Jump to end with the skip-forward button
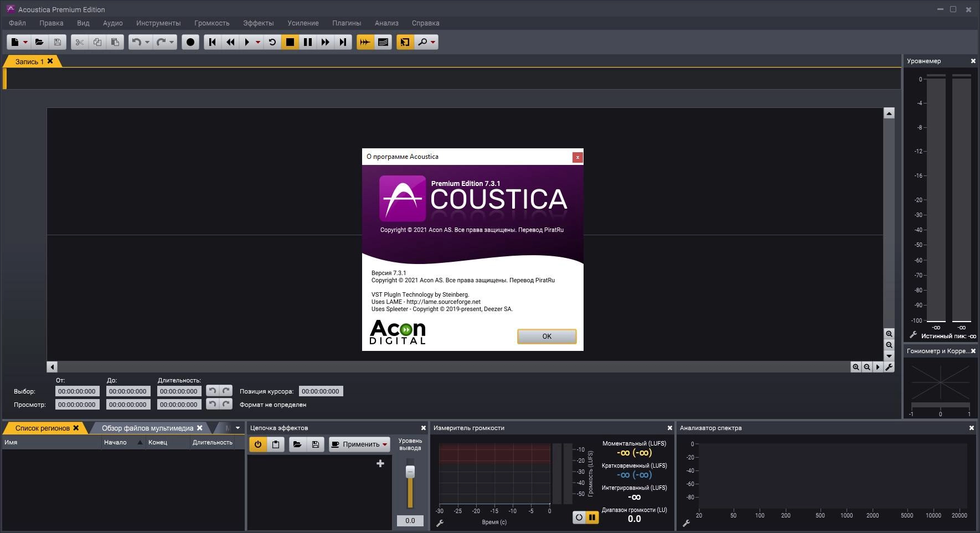 [x=343, y=42]
